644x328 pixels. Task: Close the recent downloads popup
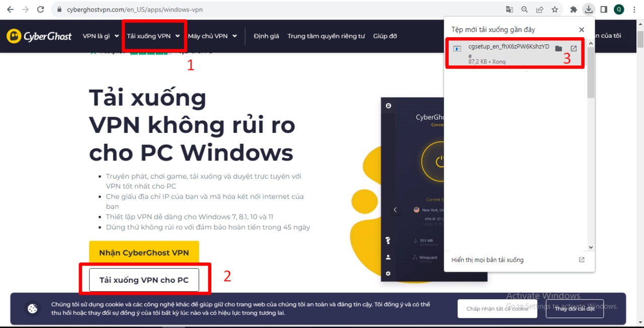(582, 30)
